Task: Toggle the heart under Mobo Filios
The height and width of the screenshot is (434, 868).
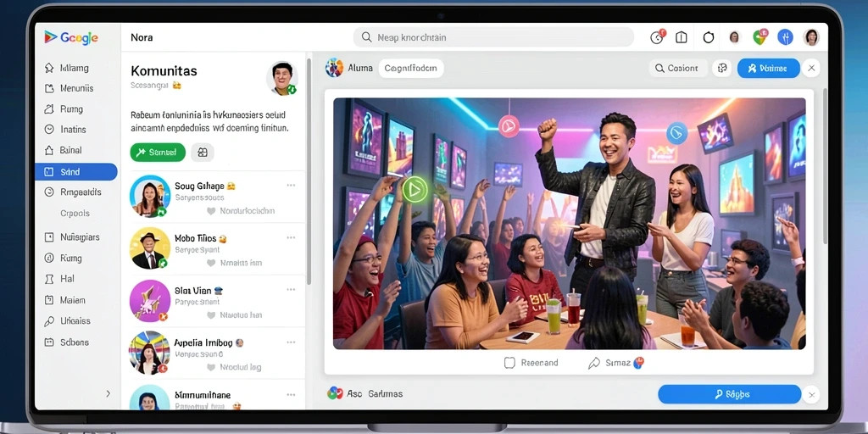Action: pyautogui.click(x=210, y=263)
